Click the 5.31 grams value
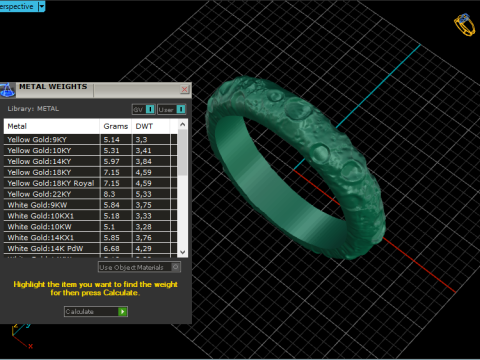 pyautogui.click(x=111, y=150)
